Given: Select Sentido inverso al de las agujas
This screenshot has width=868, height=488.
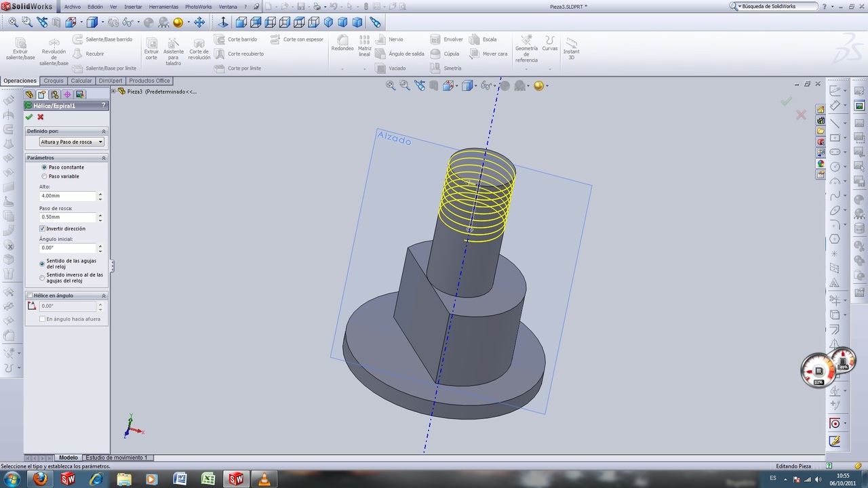Looking at the screenshot, I should (x=42, y=278).
